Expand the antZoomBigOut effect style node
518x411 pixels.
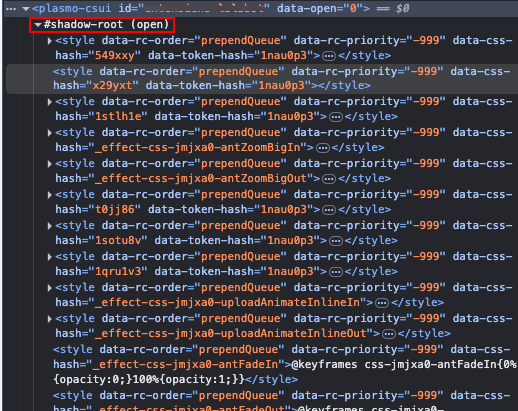(x=50, y=164)
